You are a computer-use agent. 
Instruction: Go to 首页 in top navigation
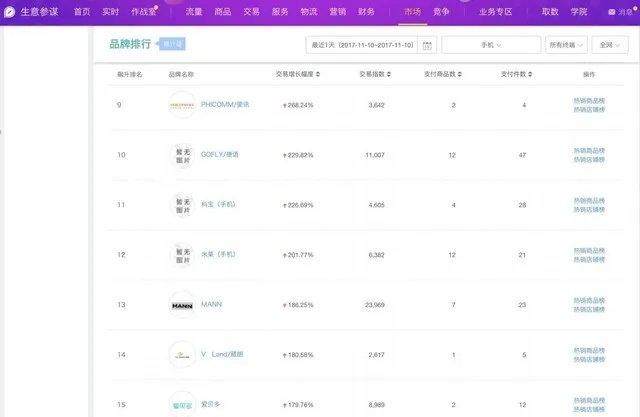[82, 12]
